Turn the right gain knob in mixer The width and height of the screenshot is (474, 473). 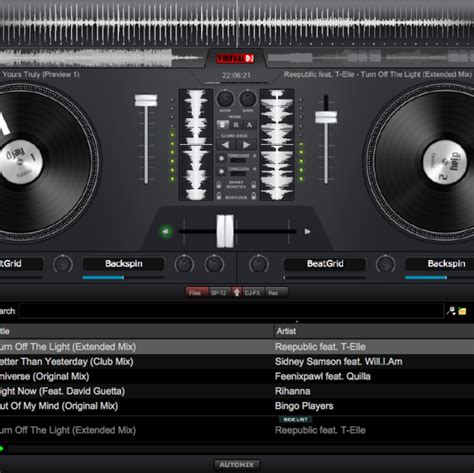click(248, 99)
